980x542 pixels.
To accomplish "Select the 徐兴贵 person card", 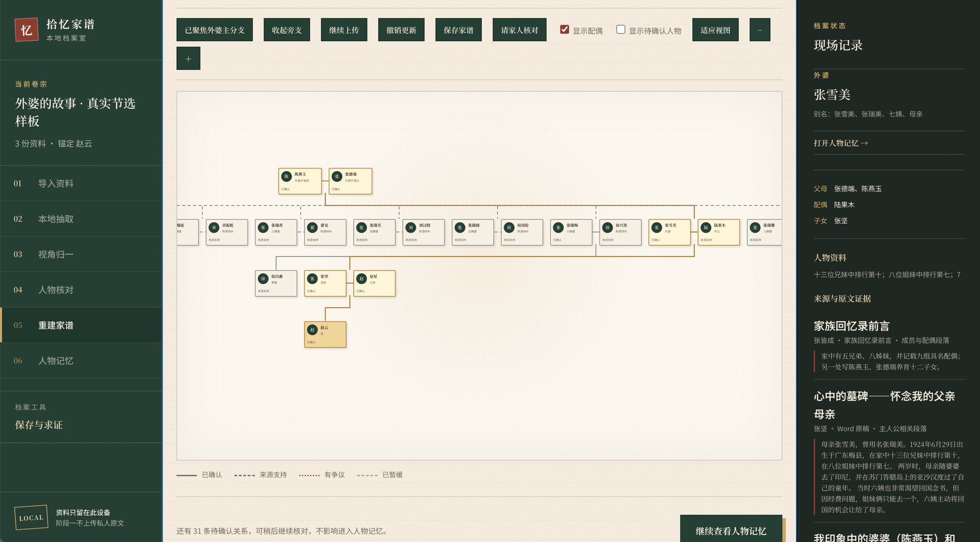I will [x=621, y=232].
